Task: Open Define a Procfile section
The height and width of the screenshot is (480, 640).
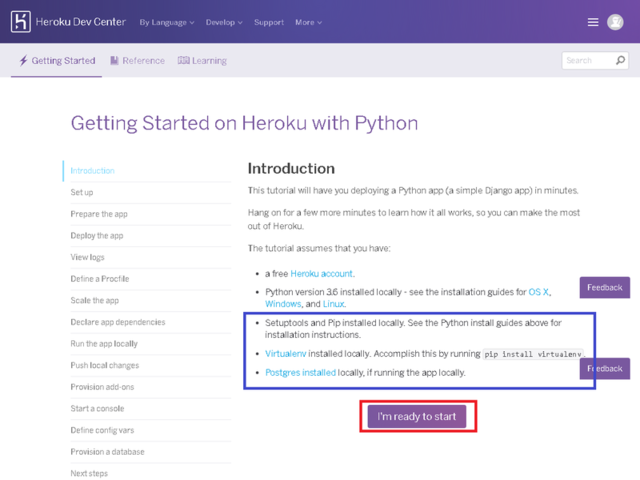Action: pos(100,279)
